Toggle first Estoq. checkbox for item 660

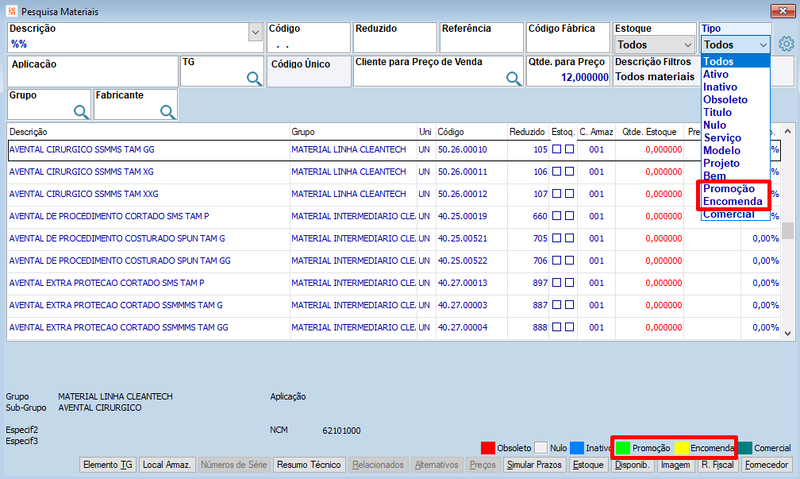[557, 216]
